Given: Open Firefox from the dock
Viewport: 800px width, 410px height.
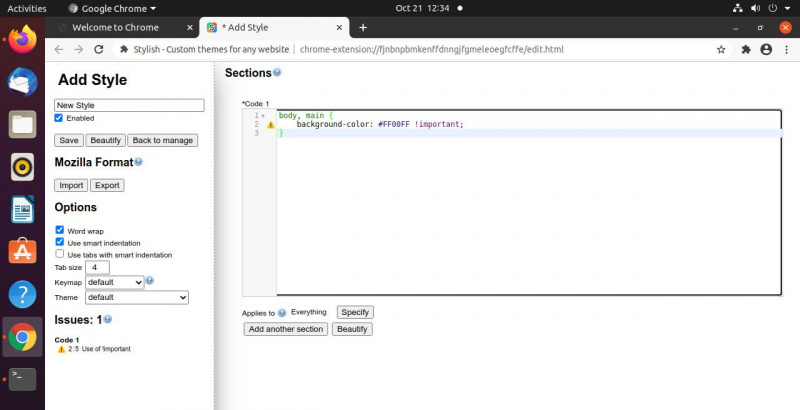Looking at the screenshot, I should click(x=22, y=40).
